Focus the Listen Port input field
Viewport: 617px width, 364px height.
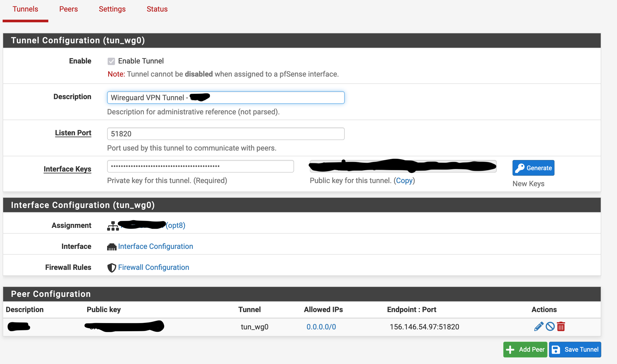[226, 134]
